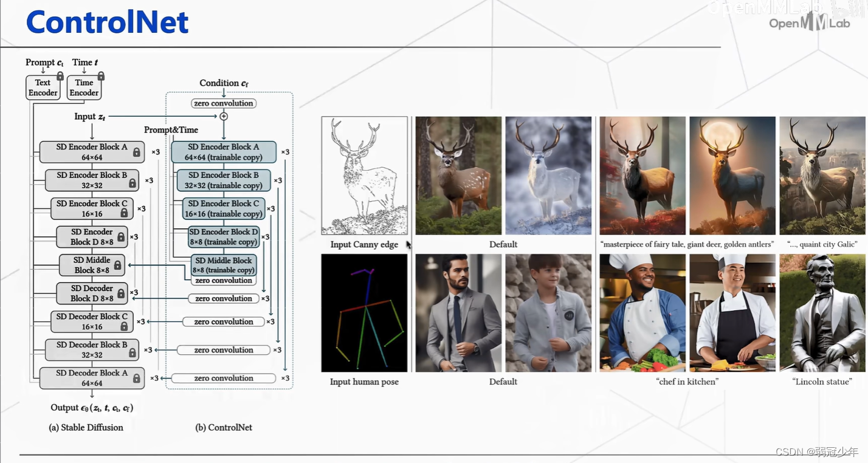Click the circled plus summation node

[223, 116]
